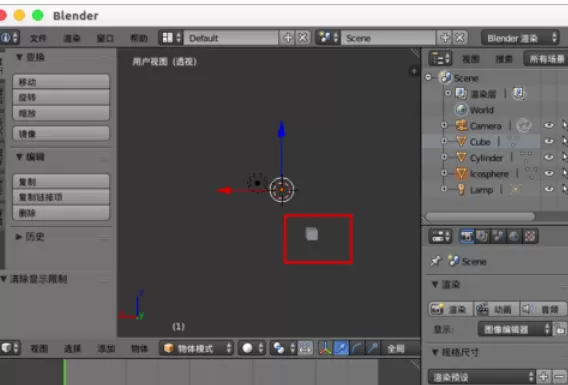
Task: Click the outliner horizontal scrollbar
Action: coord(480,217)
